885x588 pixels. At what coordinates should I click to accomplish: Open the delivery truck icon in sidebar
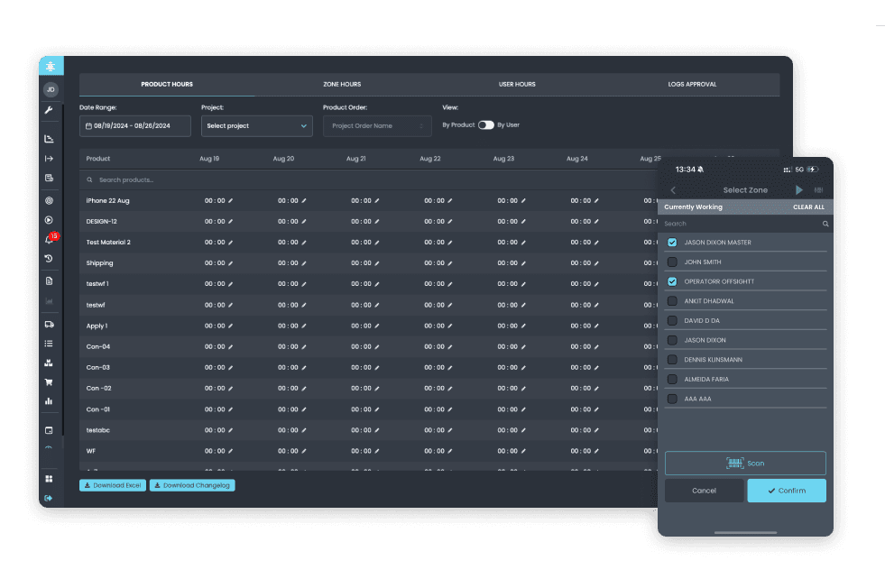coord(49,324)
